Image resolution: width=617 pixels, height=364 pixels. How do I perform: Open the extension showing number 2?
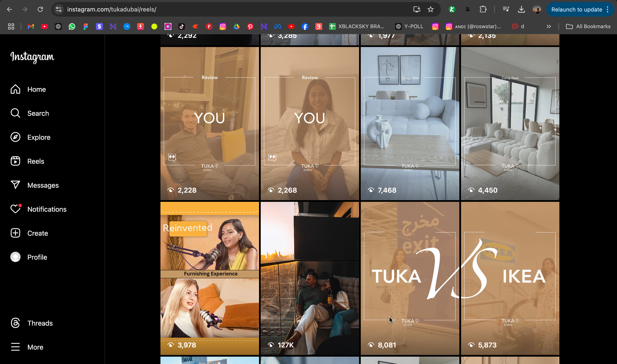click(468, 10)
